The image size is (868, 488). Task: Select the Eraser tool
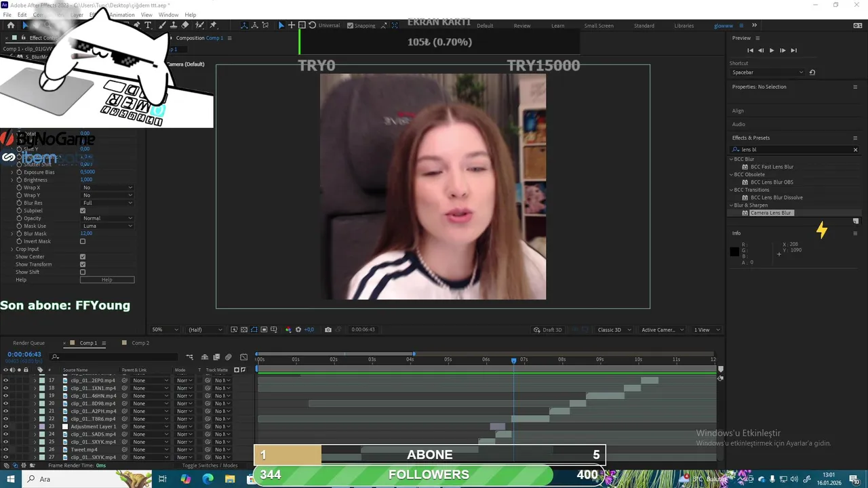(x=185, y=25)
